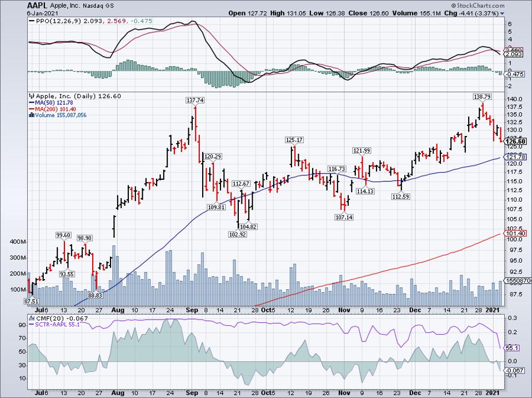The image size is (532, 398).
Task: Select the Open 127.72 value
Action: pos(248,13)
